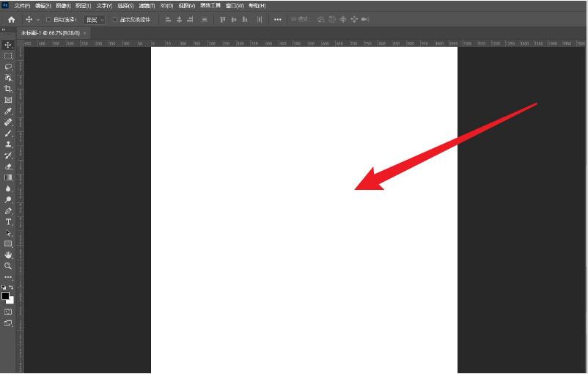Open the black foreground color swatch

pyautogui.click(x=5, y=296)
